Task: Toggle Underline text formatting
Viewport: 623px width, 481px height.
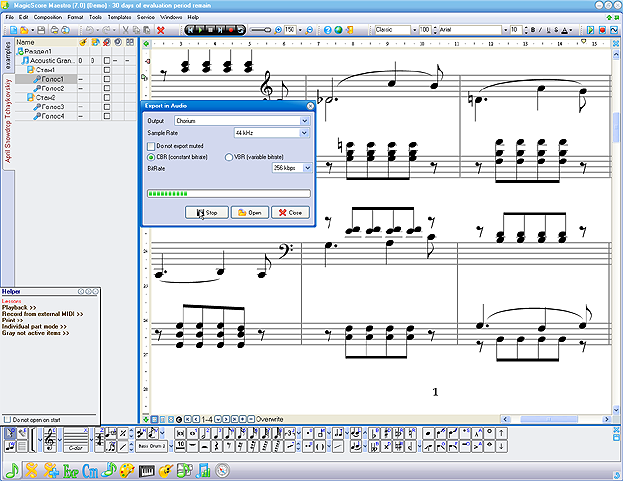Action: 548,30
